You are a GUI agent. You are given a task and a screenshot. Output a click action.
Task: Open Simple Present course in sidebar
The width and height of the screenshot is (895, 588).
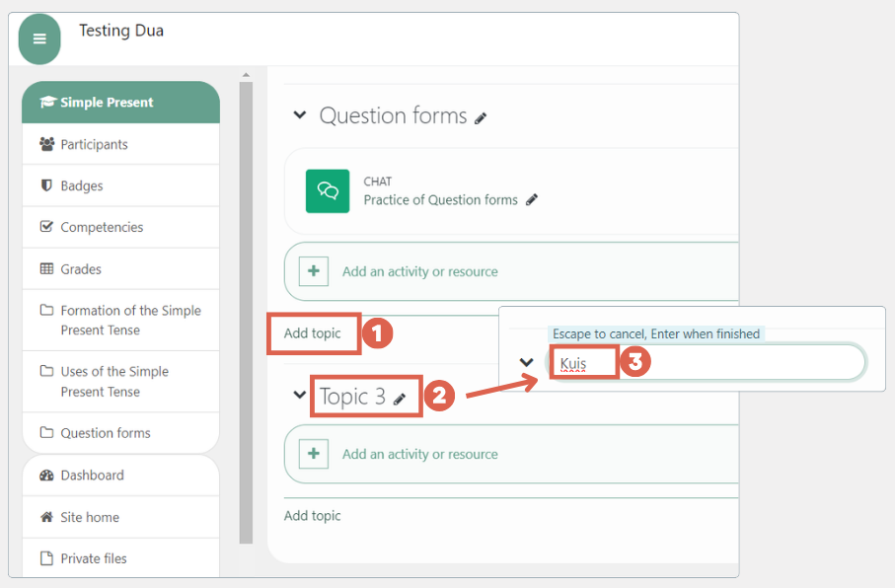120,103
